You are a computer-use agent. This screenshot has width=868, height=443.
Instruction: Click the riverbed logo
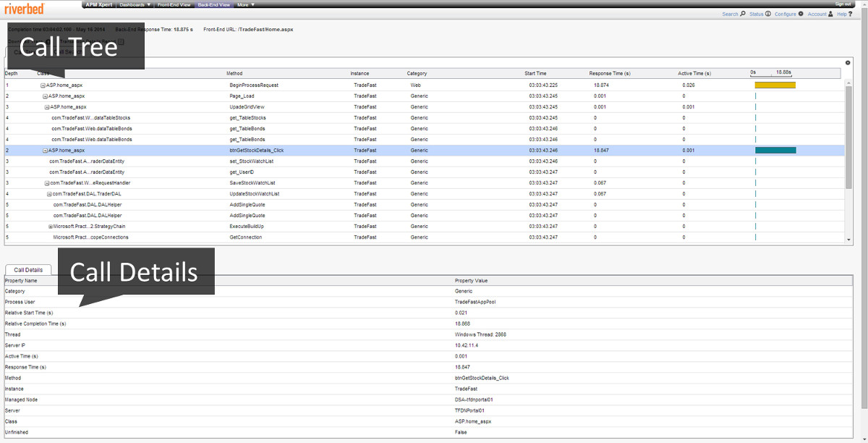click(25, 9)
